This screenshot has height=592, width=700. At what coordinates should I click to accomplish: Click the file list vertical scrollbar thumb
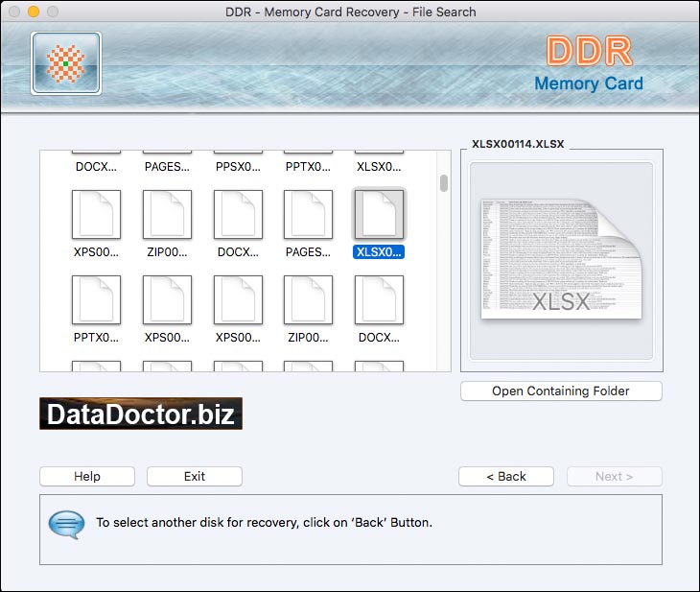tap(443, 183)
